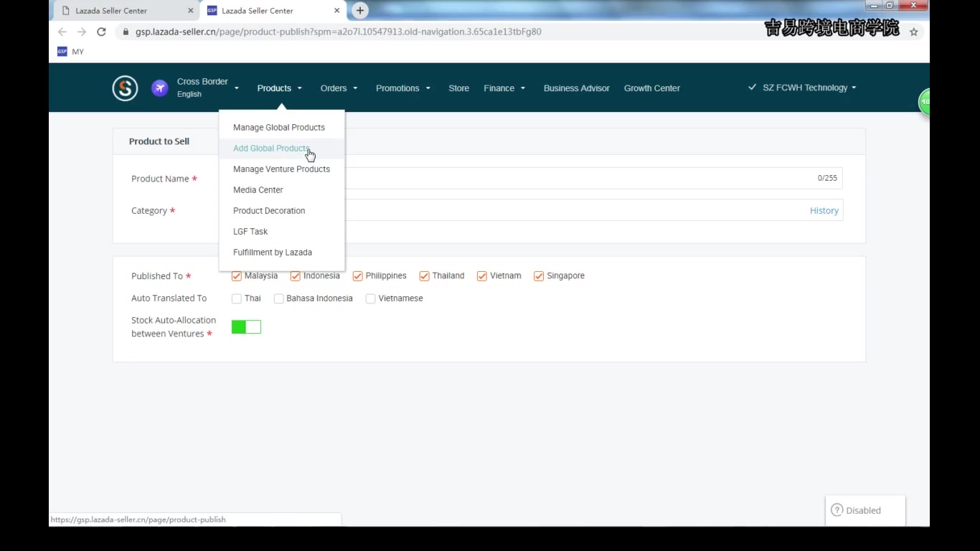Open Growth Center

pos(651,88)
